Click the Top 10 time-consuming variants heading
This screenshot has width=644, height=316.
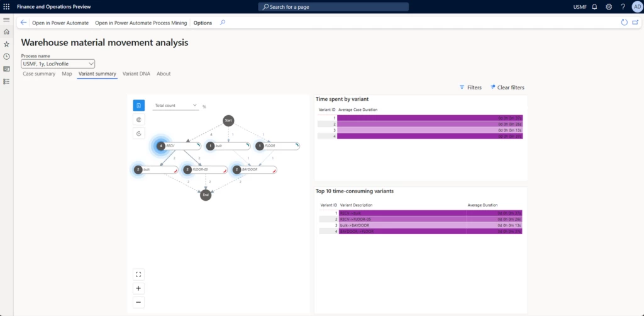click(355, 191)
